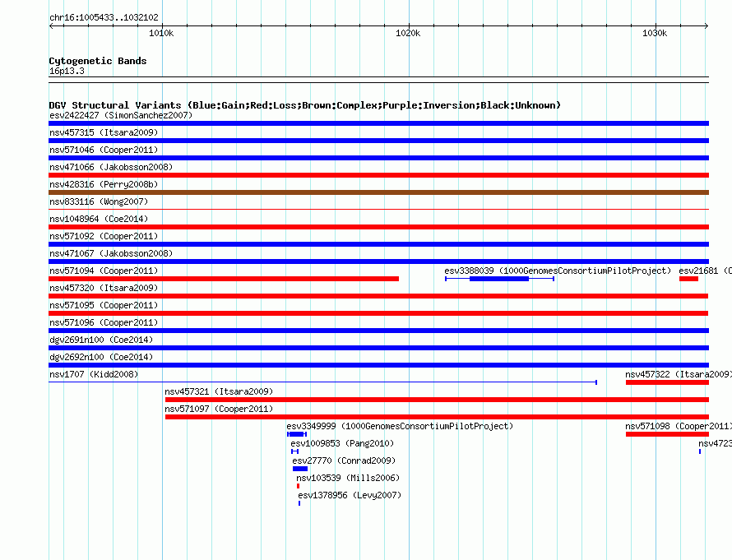Click the thin red line of nsv833116

point(378,210)
